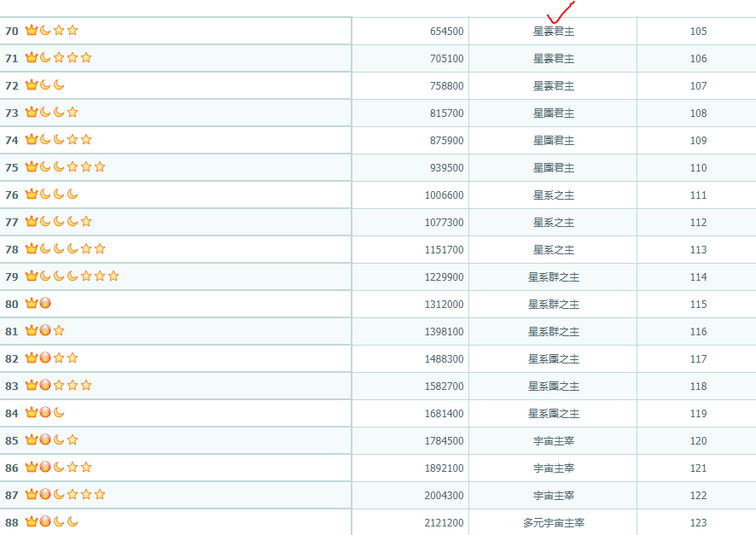
Task: Select the level number 72
Action: [12, 85]
